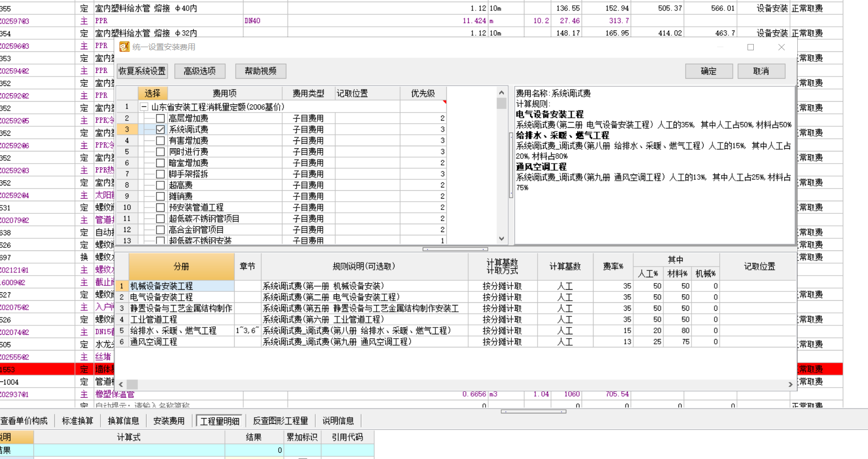
Task: Click the fee list scroll-up arrow
Action: [x=501, y=93]
